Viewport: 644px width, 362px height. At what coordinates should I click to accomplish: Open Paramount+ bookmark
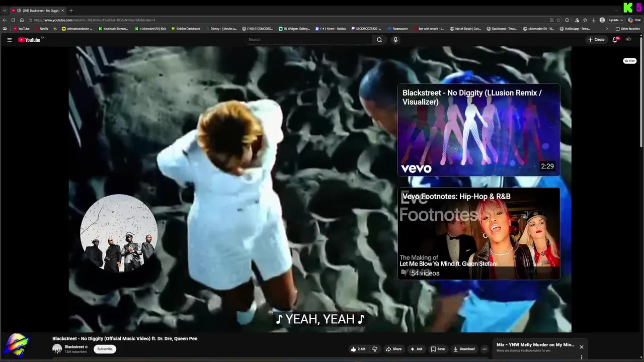point(398,29)
